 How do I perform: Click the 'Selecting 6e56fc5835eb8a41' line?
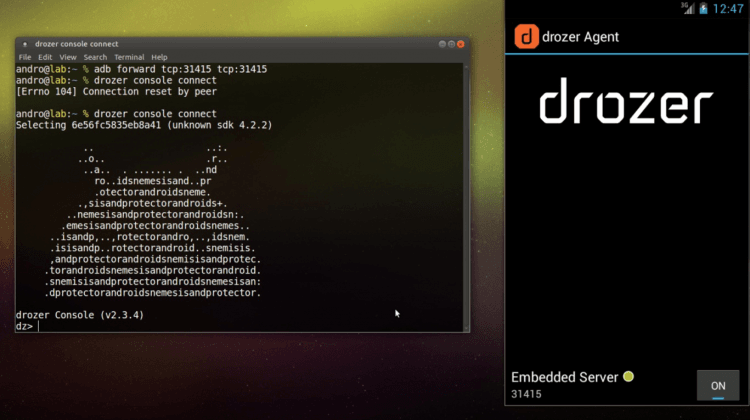pyautogui.click(x=144, y=125)
